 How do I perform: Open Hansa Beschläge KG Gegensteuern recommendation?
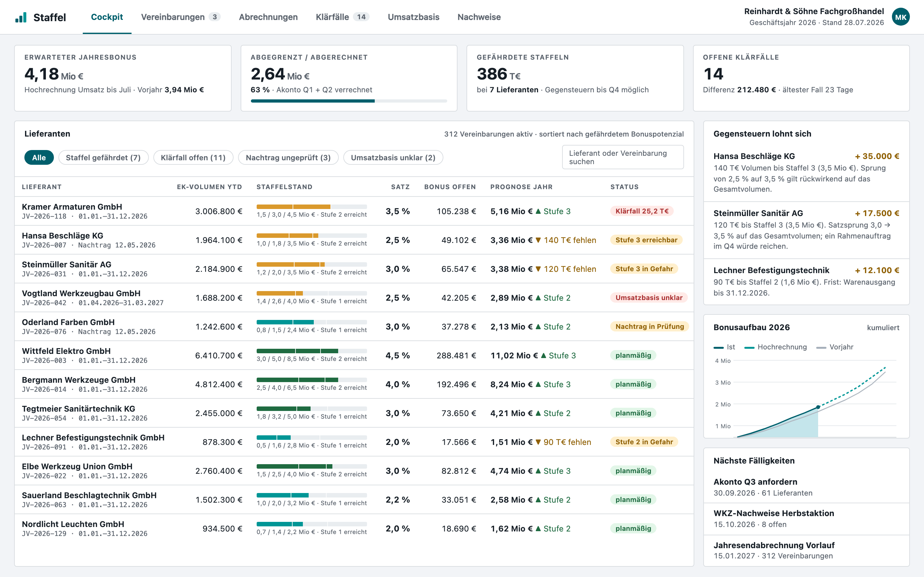[x=806, y=172]
